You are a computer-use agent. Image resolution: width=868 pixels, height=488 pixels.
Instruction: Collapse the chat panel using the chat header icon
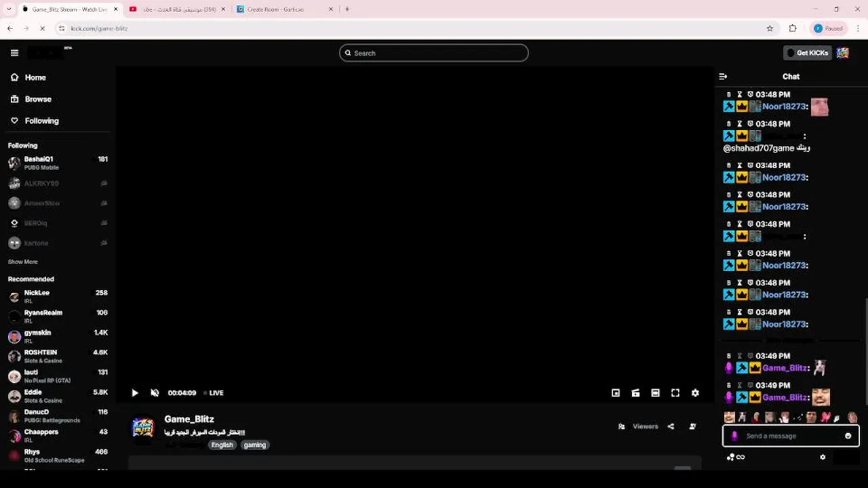click(x=723, y=77)
